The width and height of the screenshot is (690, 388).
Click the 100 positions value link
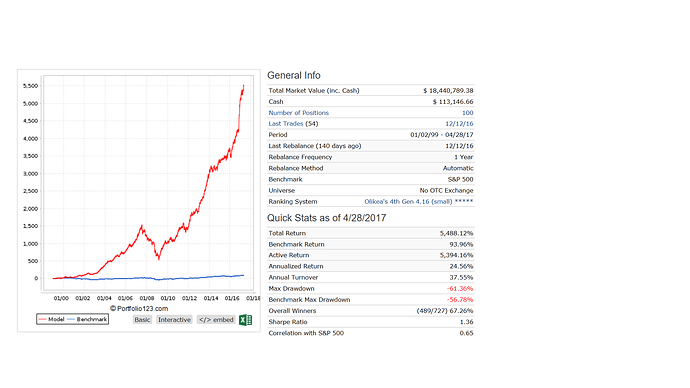pos(467,113)
